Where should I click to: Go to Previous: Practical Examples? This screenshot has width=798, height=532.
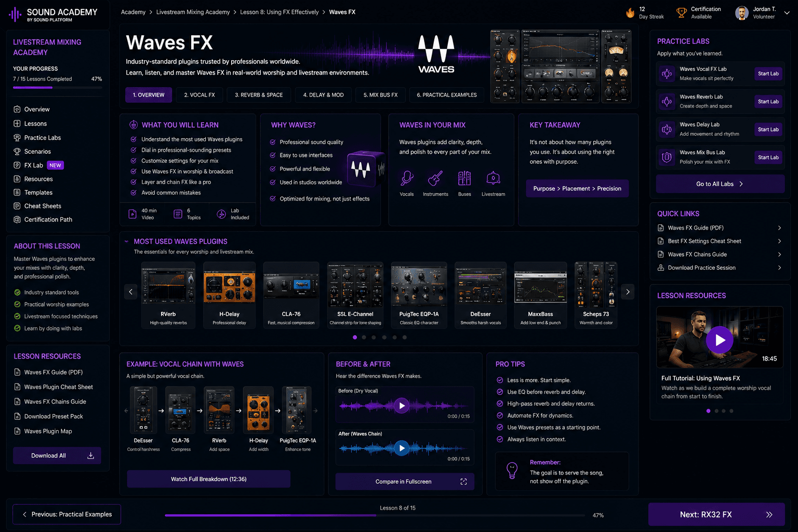pos(67,514)
